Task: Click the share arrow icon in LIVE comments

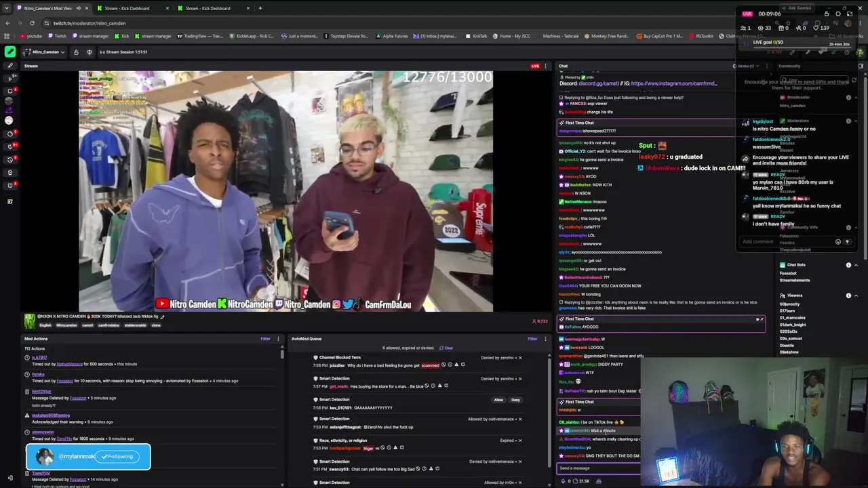Action: pos(745,159)
